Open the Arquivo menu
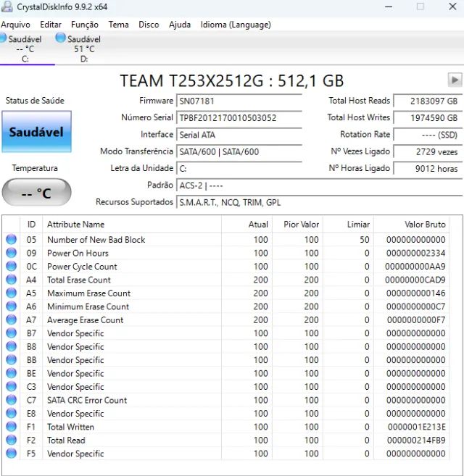 coord(15,25)
